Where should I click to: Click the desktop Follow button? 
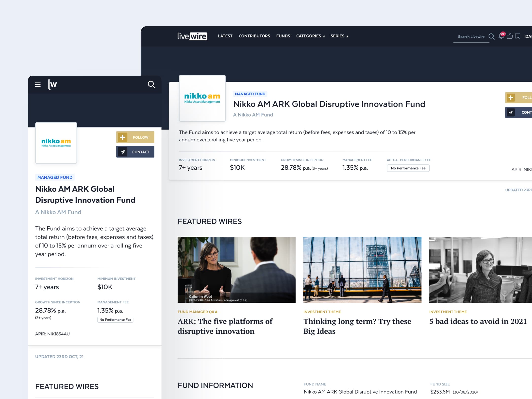pos(518,98)
